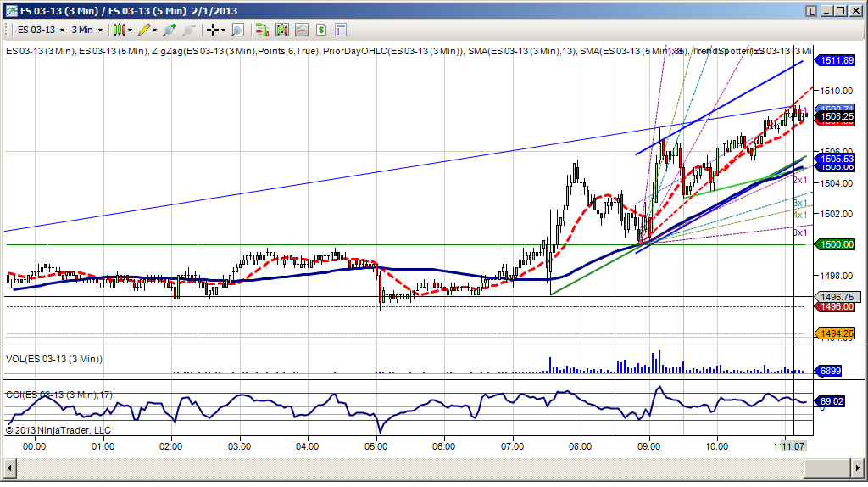Click the CCI(ES 03-13 (3 Min),17) label
Viewport: 868px width, 487px height.
tap(59, 395)
